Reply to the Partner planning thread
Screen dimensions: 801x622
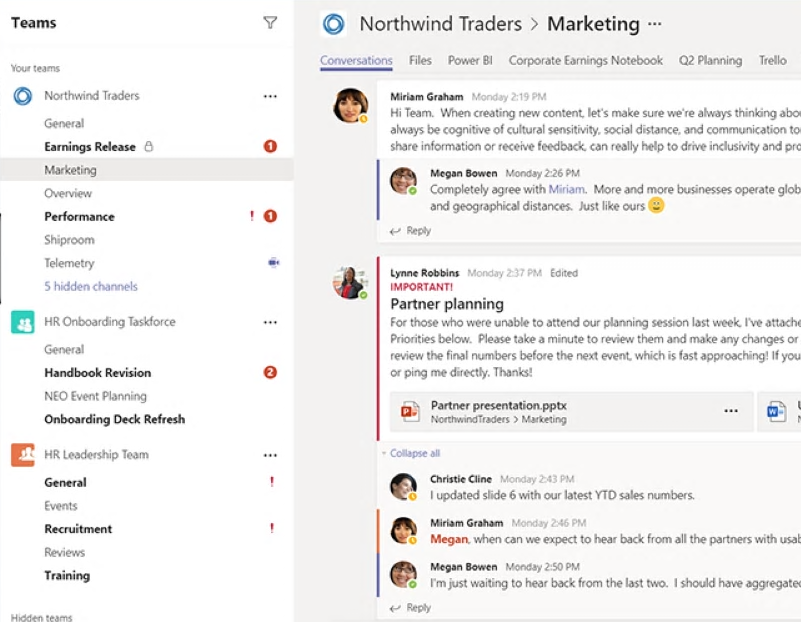point(411,608)
